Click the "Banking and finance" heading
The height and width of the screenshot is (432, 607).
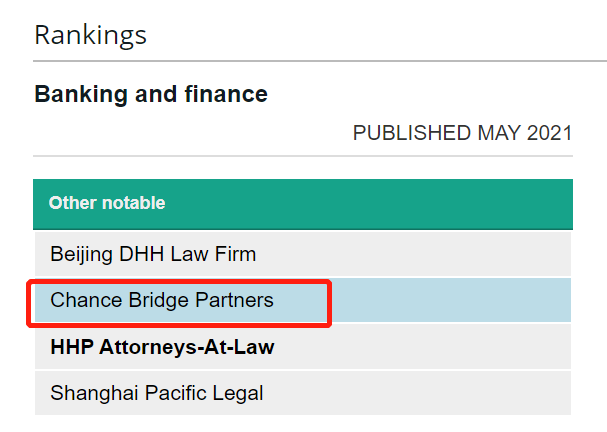[151, 94]
